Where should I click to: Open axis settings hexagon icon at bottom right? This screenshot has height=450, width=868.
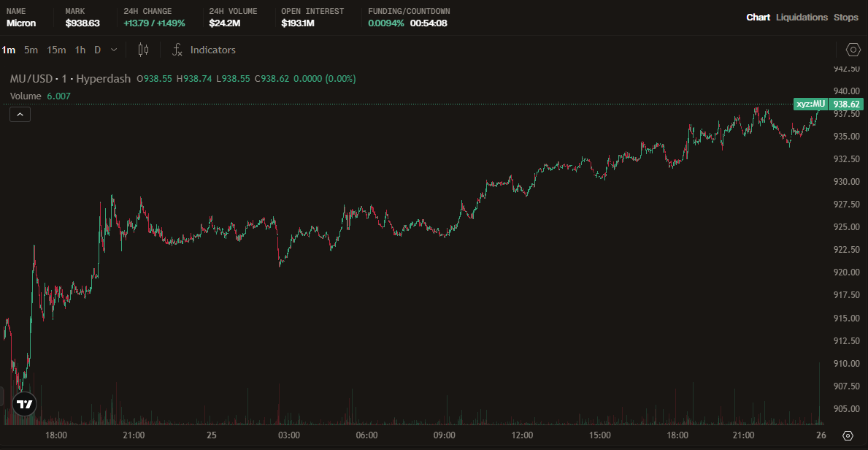tap(848, 435)
